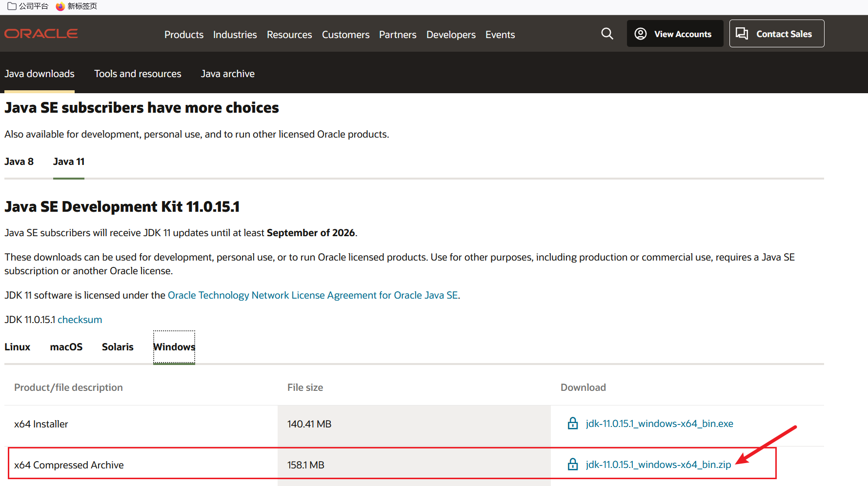The height and width of the screenshot is (486, 868).
Task: Open the Events menu
Action: click(x=500, y=35)
